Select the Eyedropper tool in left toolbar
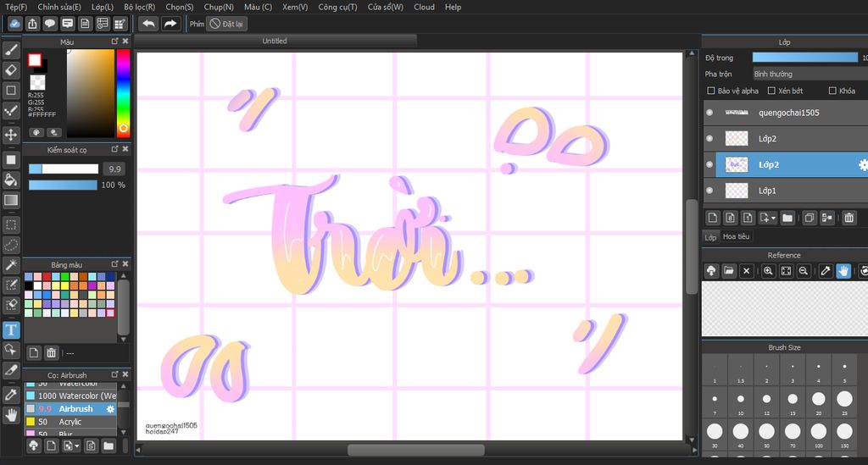868x465 pixels. (x=11, y=395)
